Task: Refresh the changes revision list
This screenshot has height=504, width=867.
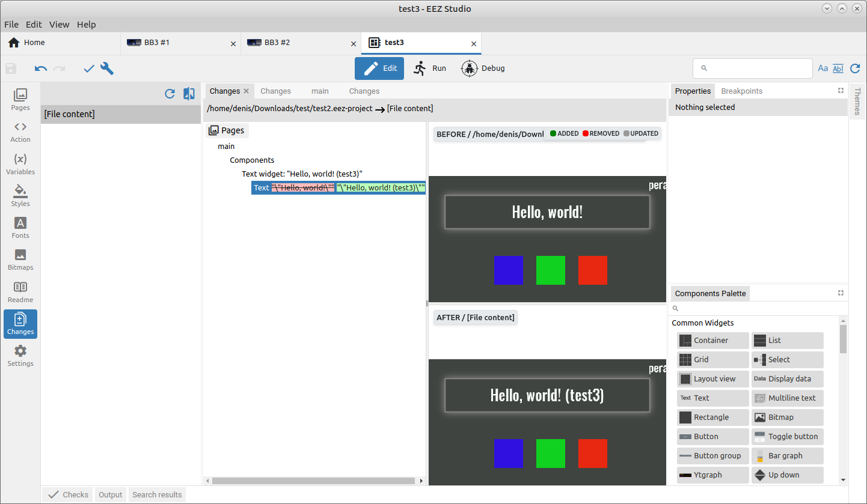Action: (170, 94)
